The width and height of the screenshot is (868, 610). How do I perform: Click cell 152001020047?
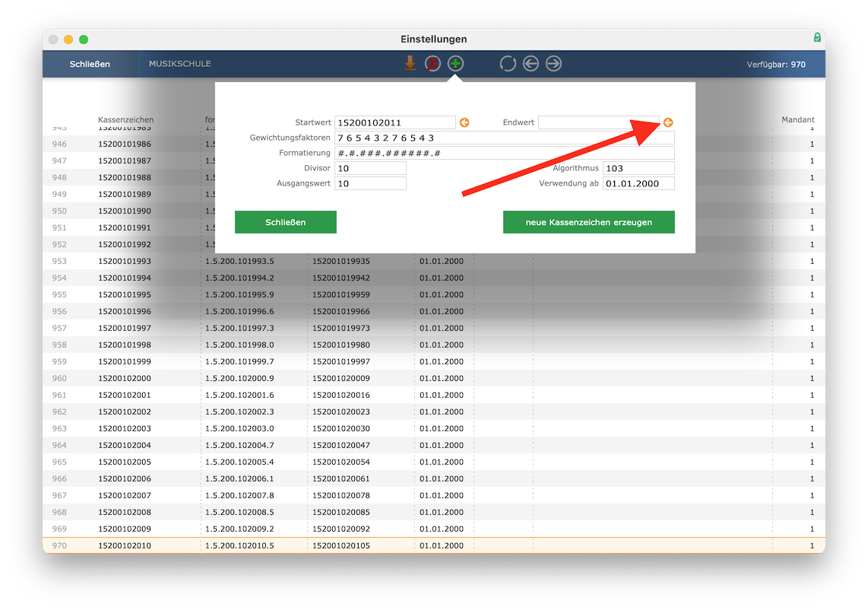pyautogui.click(x=341, y=446)
